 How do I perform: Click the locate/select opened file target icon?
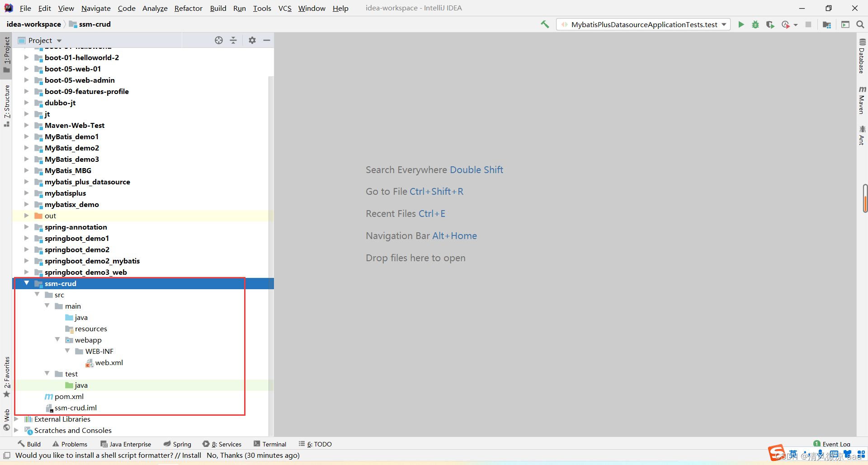(x=219, y=40)
